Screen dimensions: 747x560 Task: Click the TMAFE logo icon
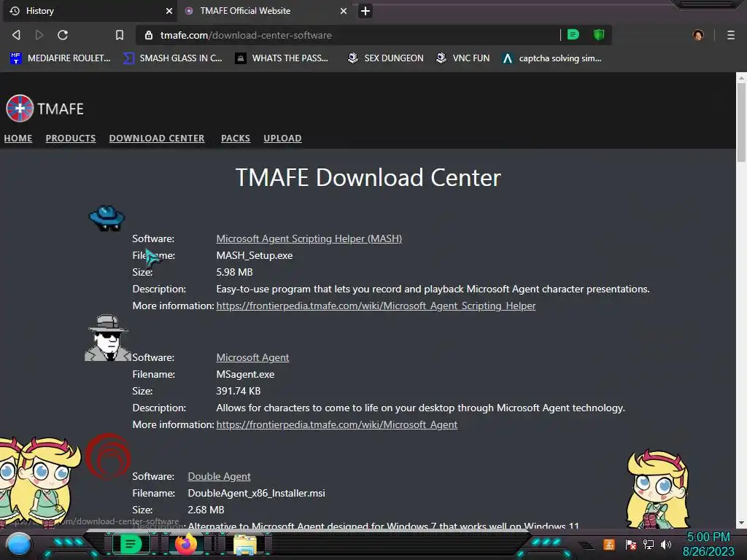click(20, 109)
